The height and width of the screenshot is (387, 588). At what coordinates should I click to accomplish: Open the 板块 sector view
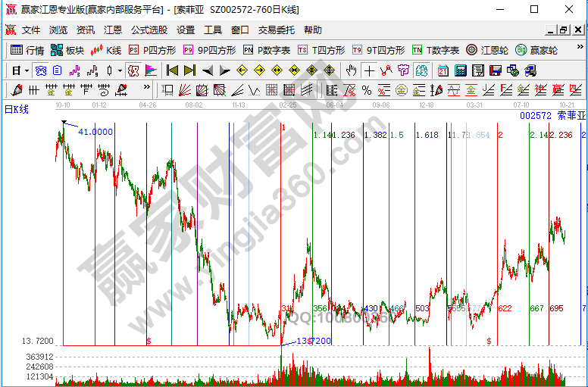[67, 50]
